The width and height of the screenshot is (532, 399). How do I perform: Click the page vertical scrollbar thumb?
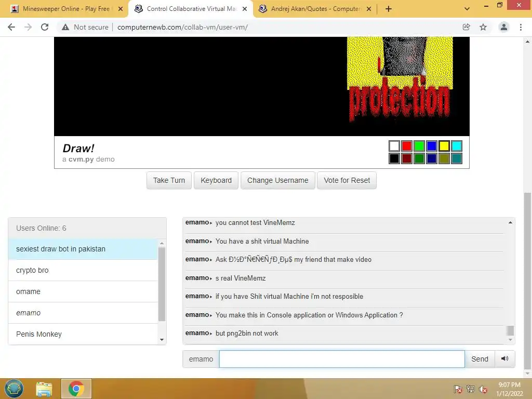click(x=528, y=280)
